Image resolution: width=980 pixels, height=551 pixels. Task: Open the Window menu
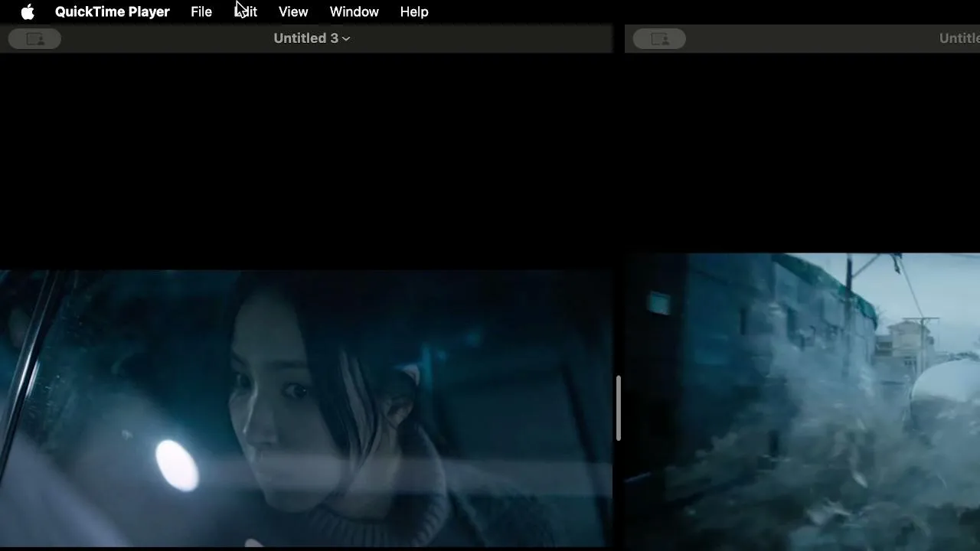tap(354, 12)
